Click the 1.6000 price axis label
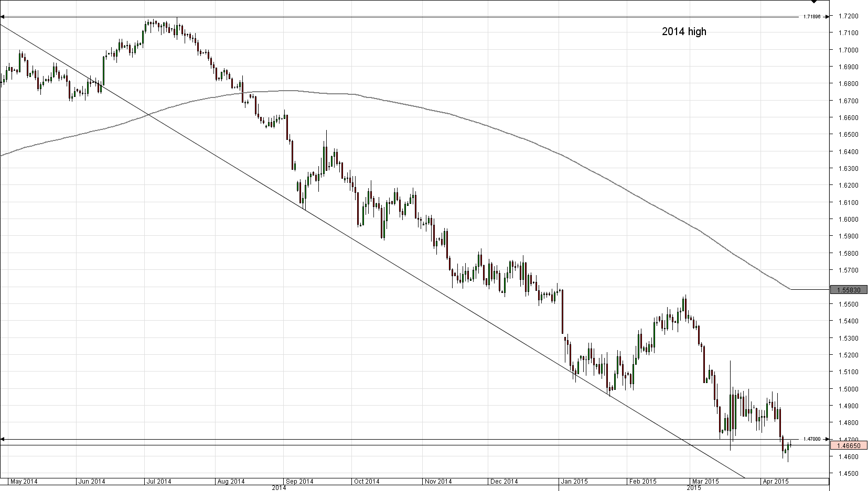 pyautogui.click(x=849, y=220)
